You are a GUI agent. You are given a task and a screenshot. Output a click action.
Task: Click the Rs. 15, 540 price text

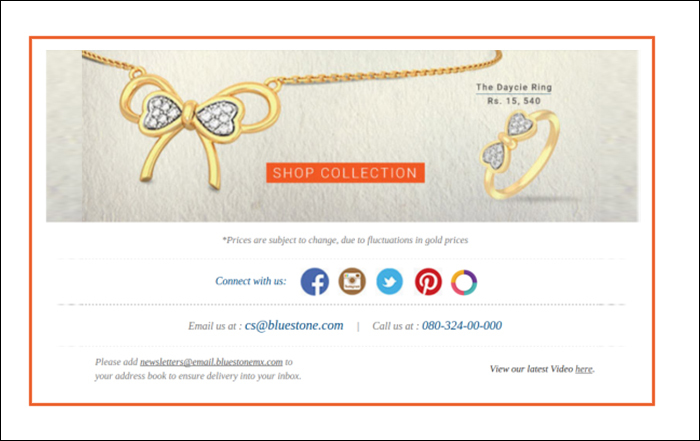click(x=514, y=101)
